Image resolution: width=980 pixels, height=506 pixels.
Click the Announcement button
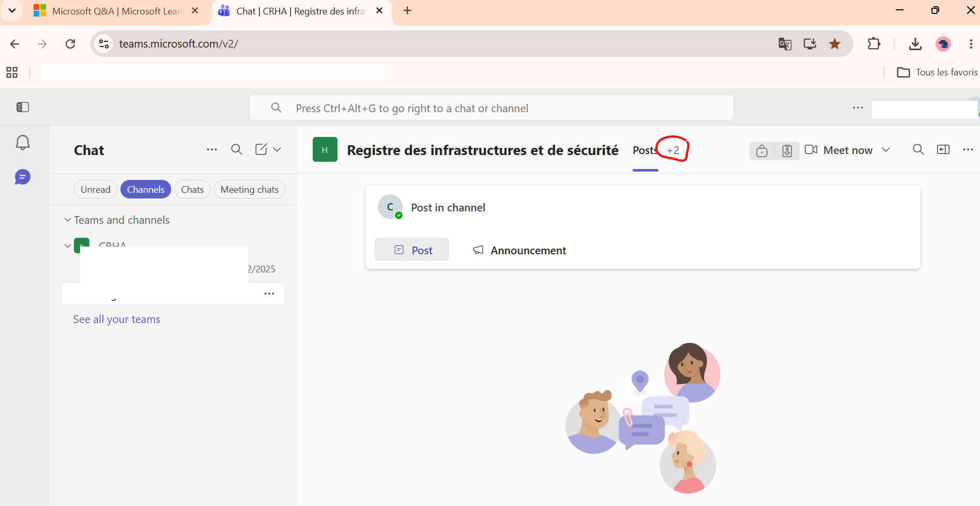pyautogui.click(x=519, y=250)
